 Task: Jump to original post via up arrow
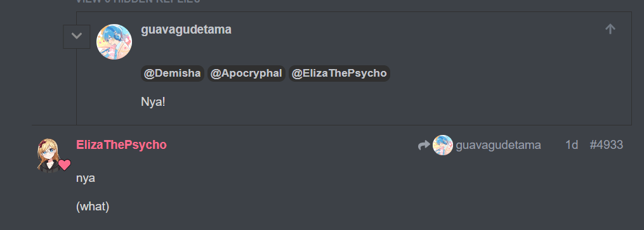click(610, 29)
